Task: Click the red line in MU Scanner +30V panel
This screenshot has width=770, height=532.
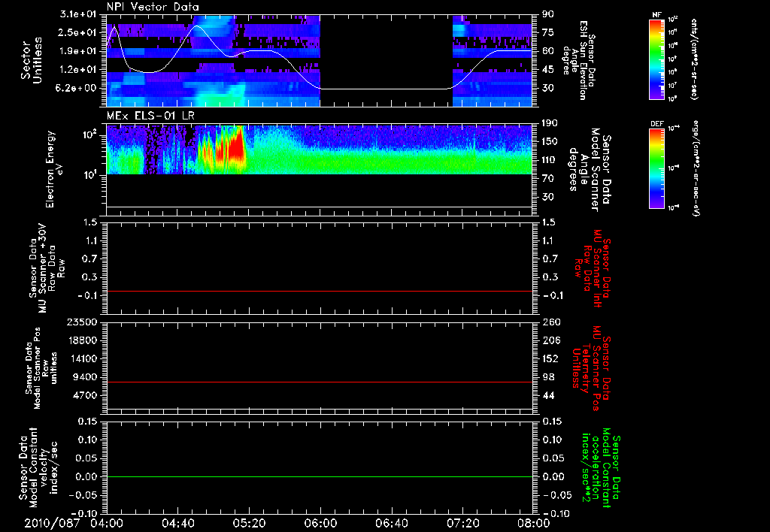Action: (x=319, y=291)
